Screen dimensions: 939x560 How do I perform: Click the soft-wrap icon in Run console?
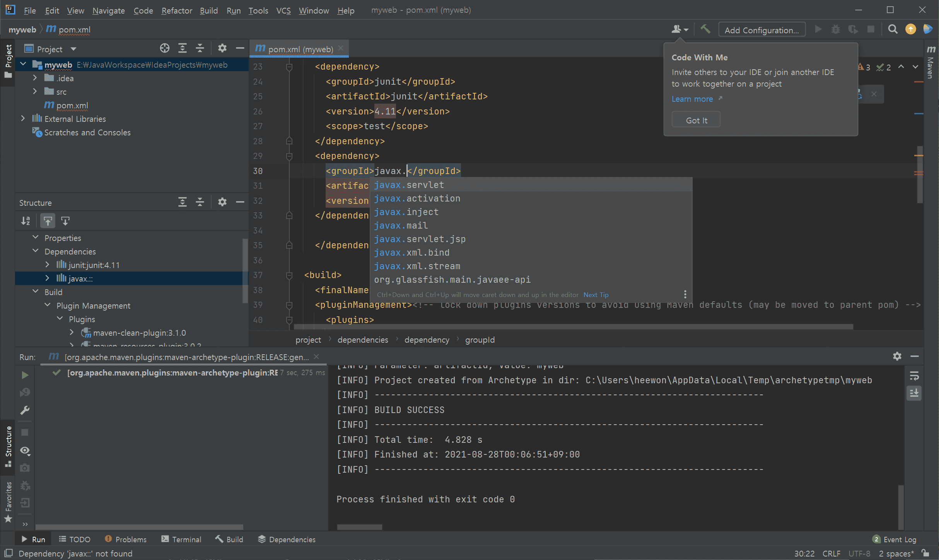pos(914,376)
